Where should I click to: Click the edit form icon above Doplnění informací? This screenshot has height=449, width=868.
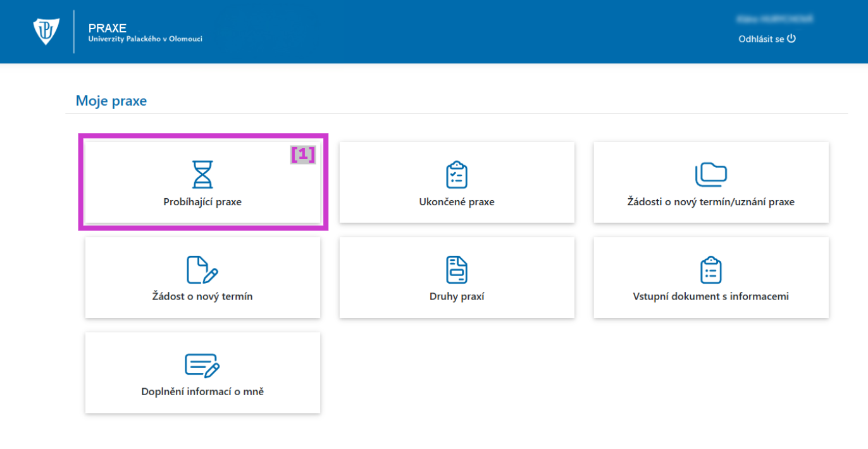(x=202, y=365)
